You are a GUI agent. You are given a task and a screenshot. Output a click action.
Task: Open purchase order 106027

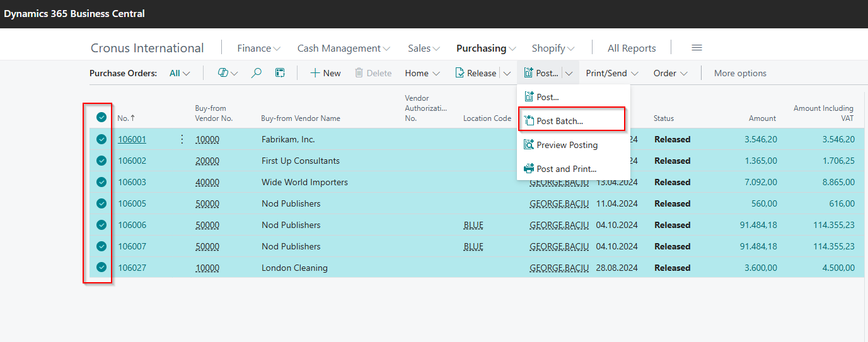point(132,268)
